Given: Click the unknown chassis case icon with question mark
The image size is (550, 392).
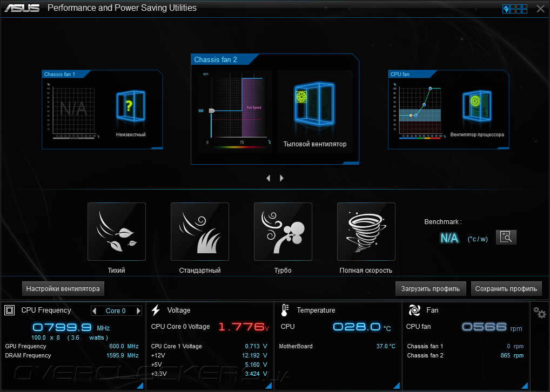Looking at the screenshot, I should click(131, 105).
